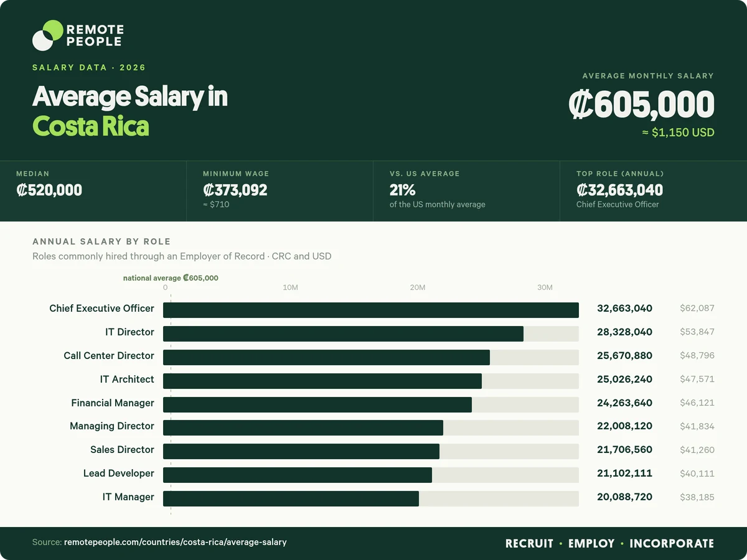
Task: Click the 21% statistic
Action: click(x=403, y=190)
